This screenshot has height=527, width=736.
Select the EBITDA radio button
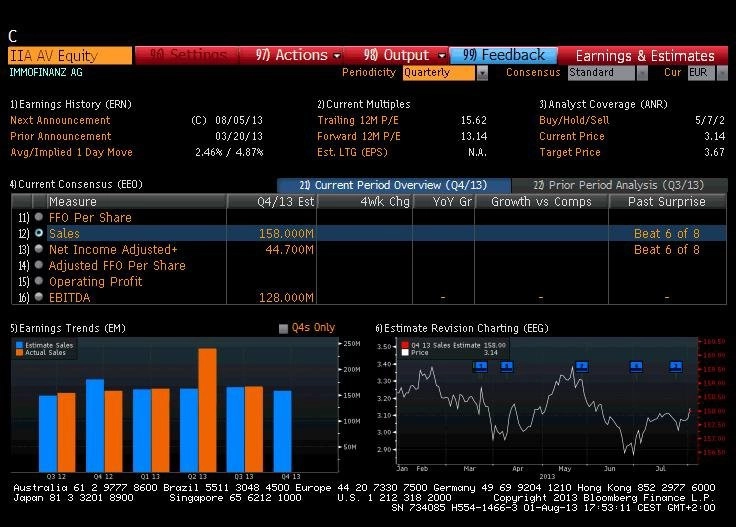pyautogui.click(x=39, y=297)
